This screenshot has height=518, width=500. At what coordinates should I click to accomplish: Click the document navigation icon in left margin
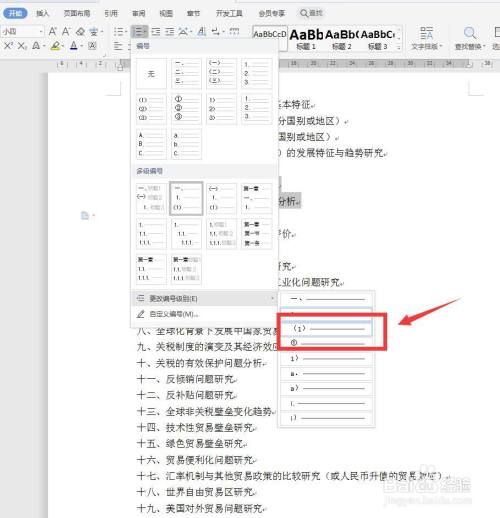pos(85,216)
